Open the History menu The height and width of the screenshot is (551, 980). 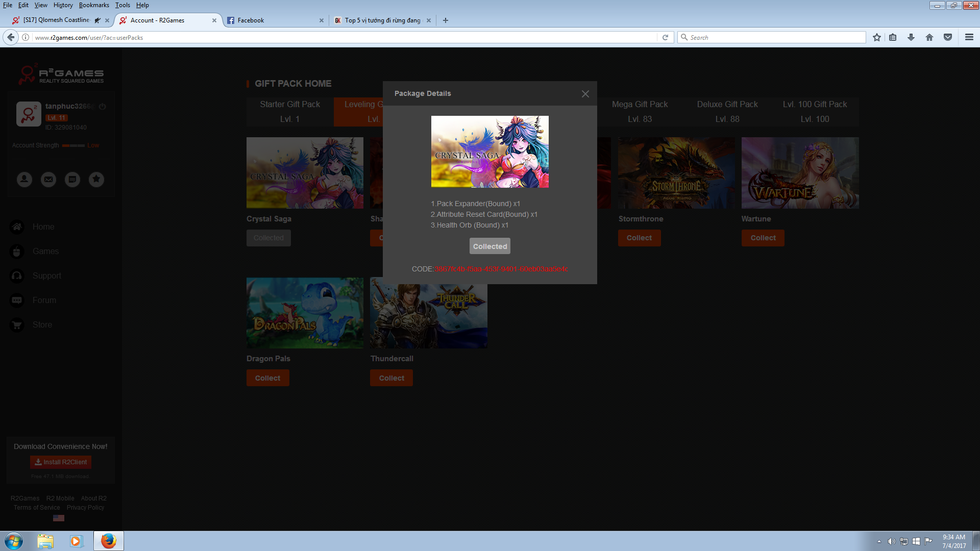(x=63, y=5)
